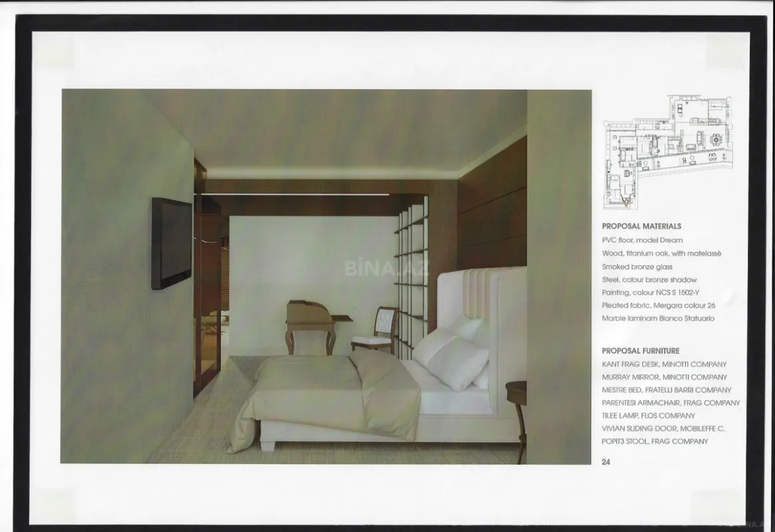Select 'TILEE LAMP, FLOS COMPANY' entry
The height and width of the screenshot is (532, 775).
(648, 416)
